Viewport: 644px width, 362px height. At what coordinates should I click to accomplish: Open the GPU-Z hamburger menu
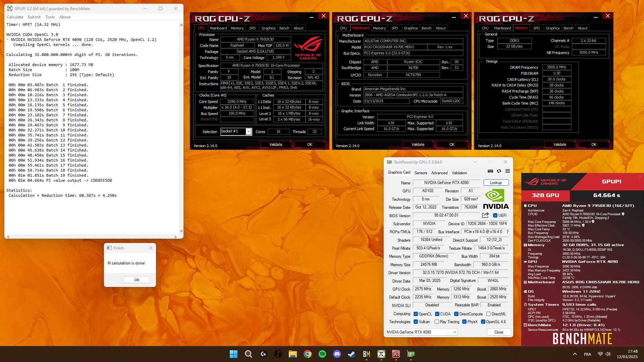507,171
